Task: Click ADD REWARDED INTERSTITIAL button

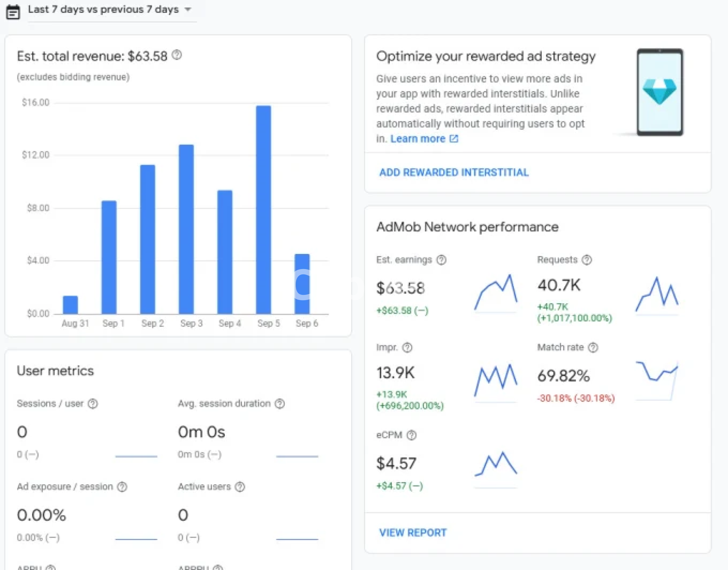Action: click(x=454, y=173)
